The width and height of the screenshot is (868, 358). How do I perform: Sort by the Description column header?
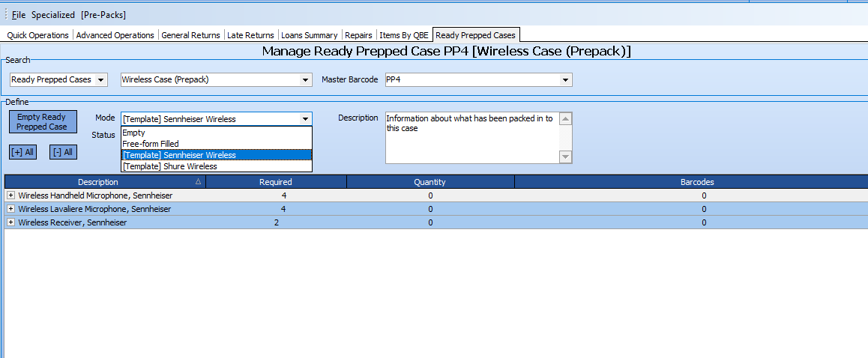pos(104,182)
